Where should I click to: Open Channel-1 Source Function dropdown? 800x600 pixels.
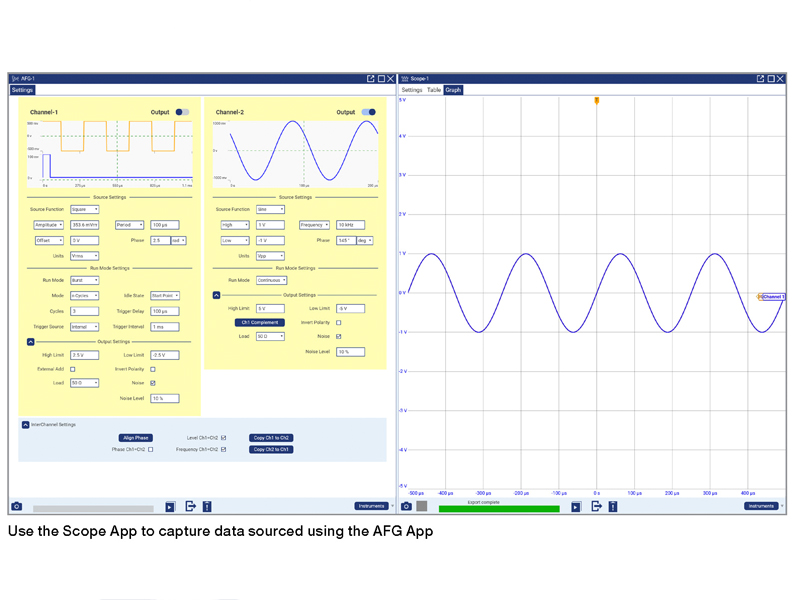84,210
